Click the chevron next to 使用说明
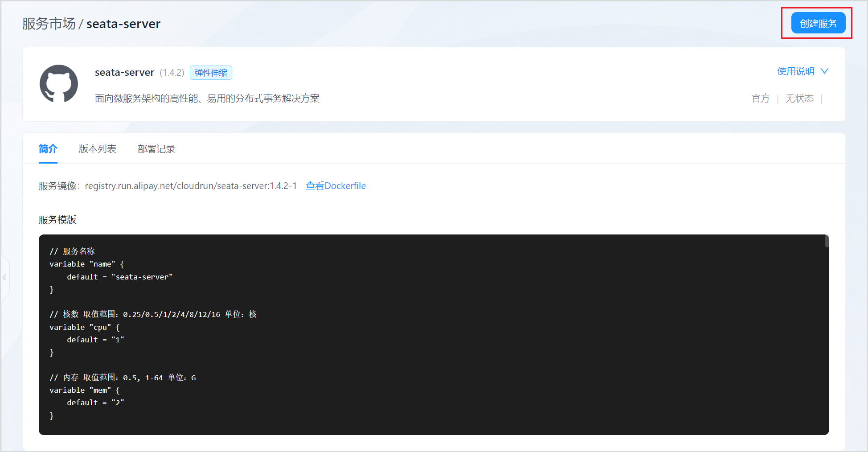 pos(824,71)
